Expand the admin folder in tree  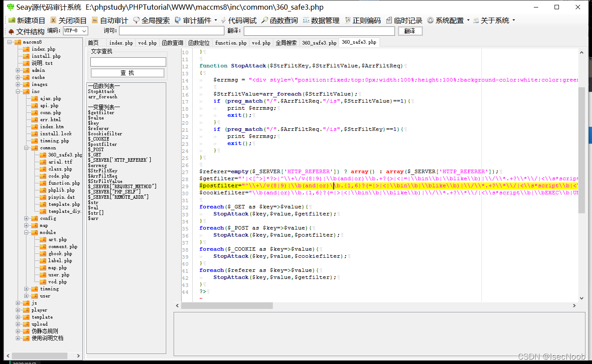18,71
